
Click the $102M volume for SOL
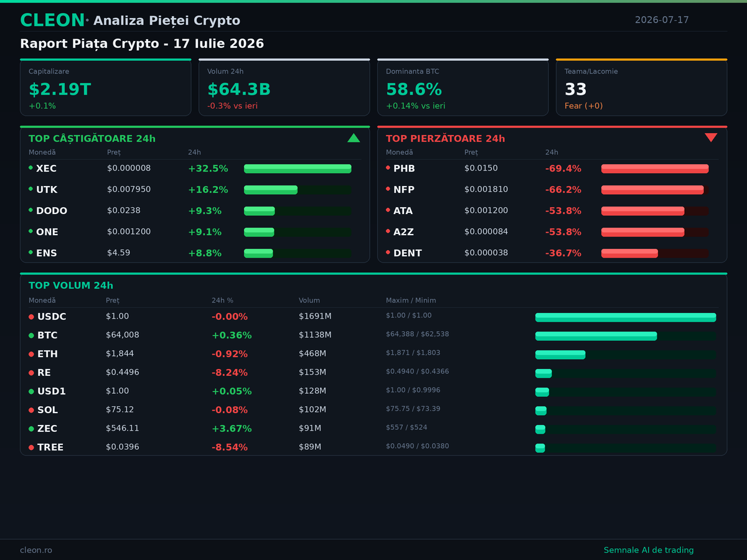tap(312, 409)
